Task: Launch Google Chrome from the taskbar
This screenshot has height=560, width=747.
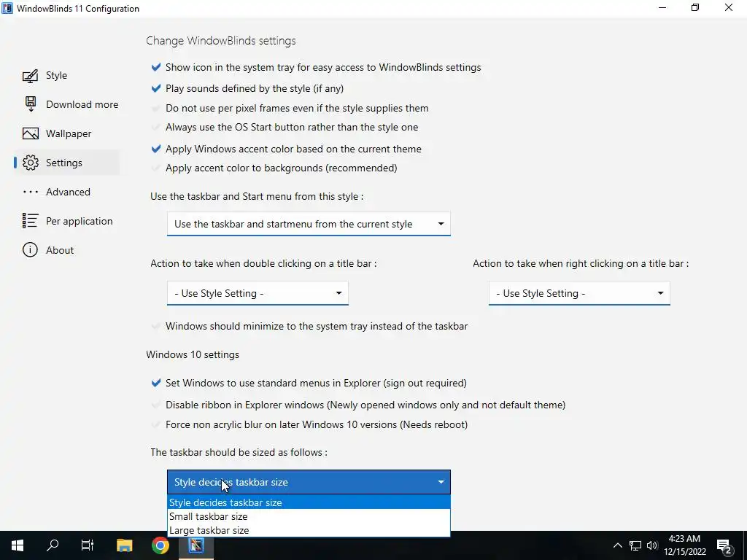Action: 160,545
